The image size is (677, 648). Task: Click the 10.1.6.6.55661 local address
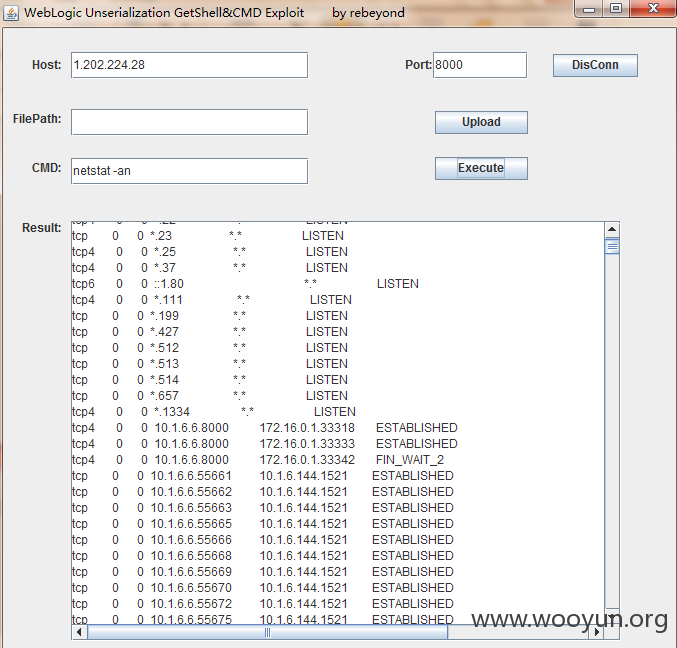pyautogui.click(x=191, y=476)
